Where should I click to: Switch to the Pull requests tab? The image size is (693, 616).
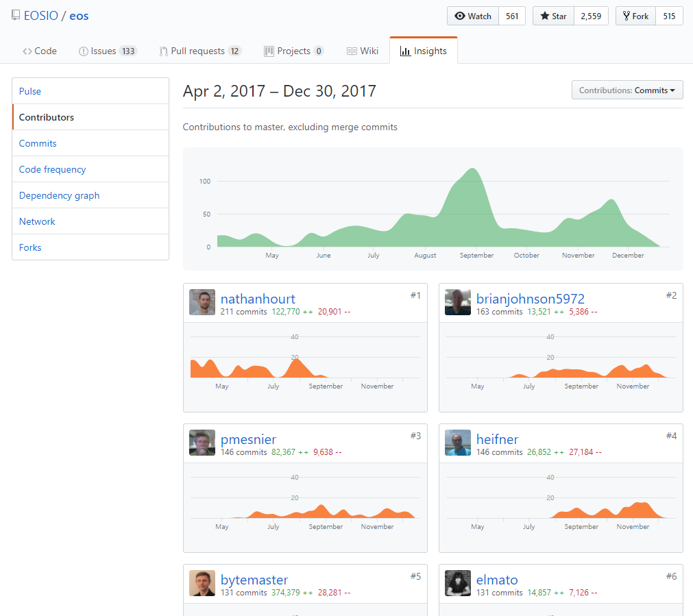[200, 51]
